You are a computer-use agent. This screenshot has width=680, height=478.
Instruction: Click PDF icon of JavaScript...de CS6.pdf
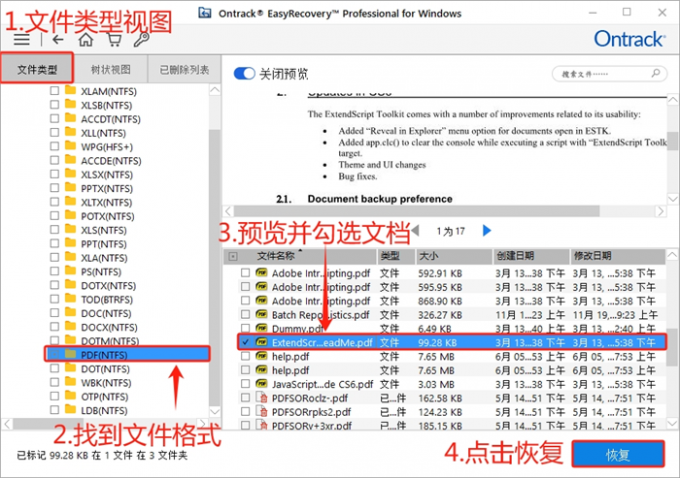(262, 383)
